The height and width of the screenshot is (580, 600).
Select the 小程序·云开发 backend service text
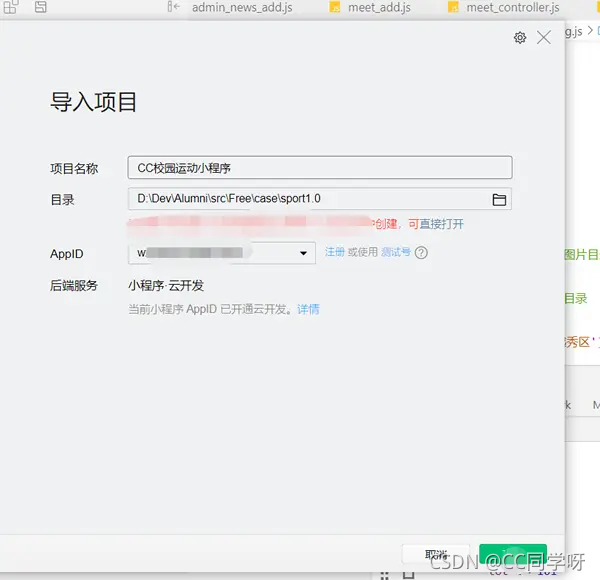pyautogui.click(x=166, y=285)
